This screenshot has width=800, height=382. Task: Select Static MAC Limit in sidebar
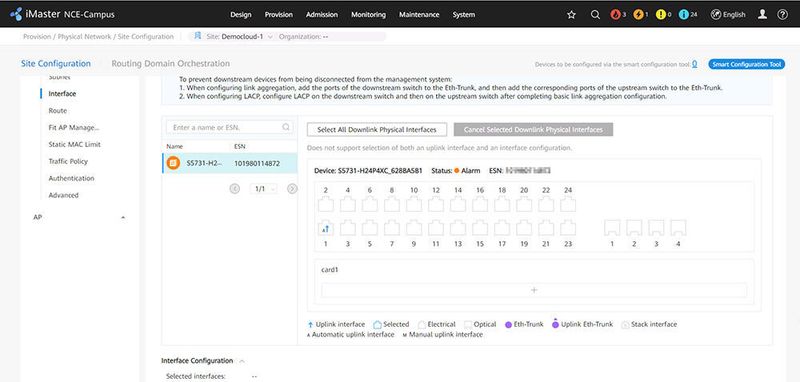point(74,144)
